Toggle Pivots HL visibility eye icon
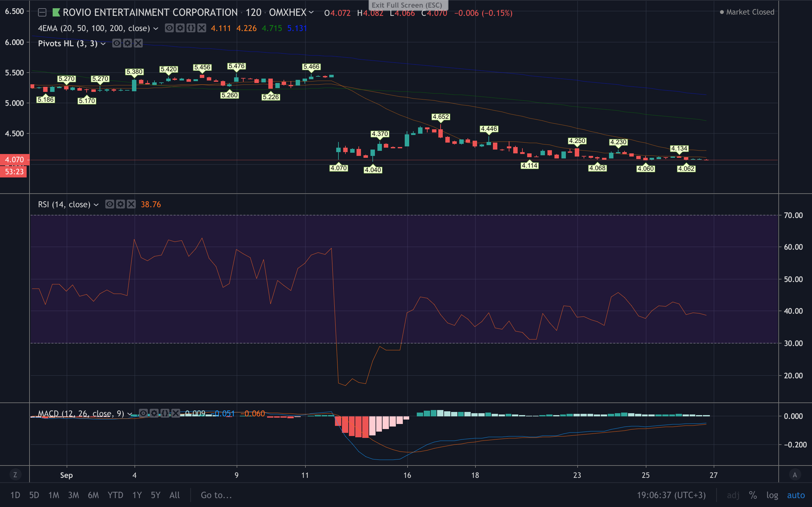Screen dimensions: 812x507 [x=117, y=43]
